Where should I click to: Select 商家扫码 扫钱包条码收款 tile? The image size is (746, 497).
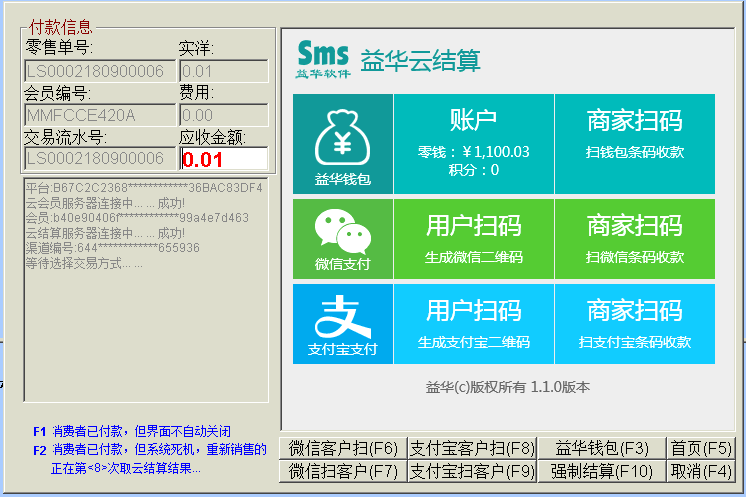pyautogui.click(x=634, y=143)
